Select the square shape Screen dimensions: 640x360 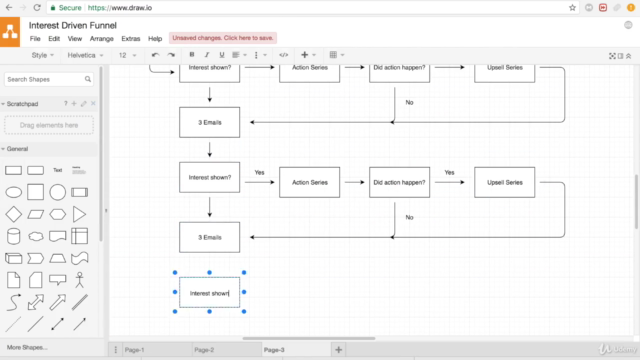[x=36, y=192]
